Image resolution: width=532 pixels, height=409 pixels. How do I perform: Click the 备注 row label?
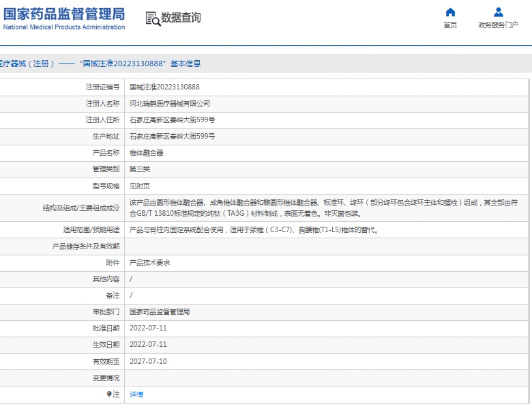point(113,296)
